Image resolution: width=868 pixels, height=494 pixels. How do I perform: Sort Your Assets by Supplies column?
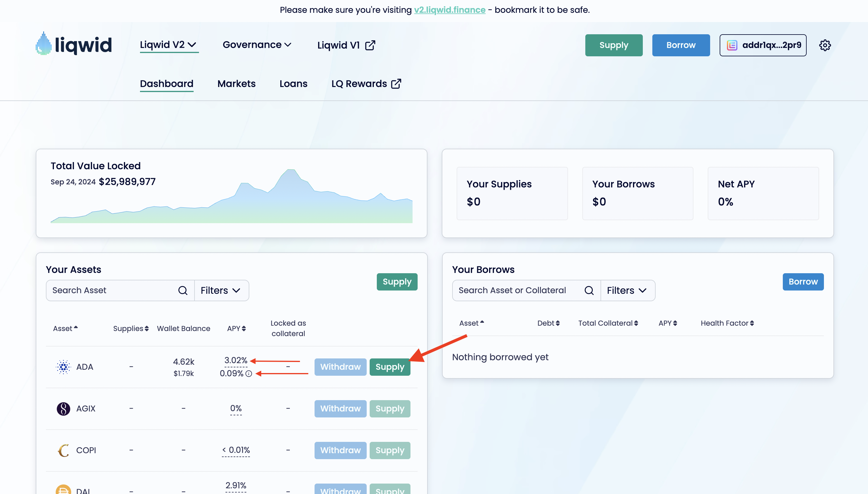[131, 328]
